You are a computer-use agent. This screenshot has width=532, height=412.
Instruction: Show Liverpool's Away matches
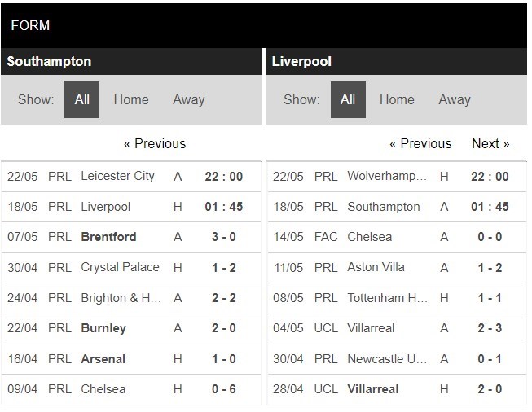click(454, 99)
